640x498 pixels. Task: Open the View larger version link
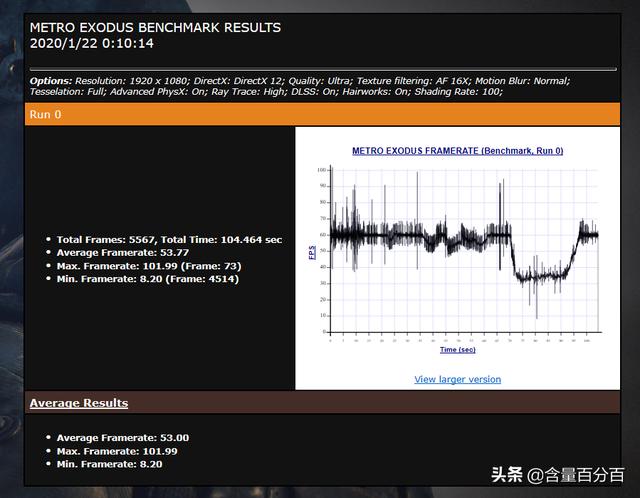coord(458,379)
